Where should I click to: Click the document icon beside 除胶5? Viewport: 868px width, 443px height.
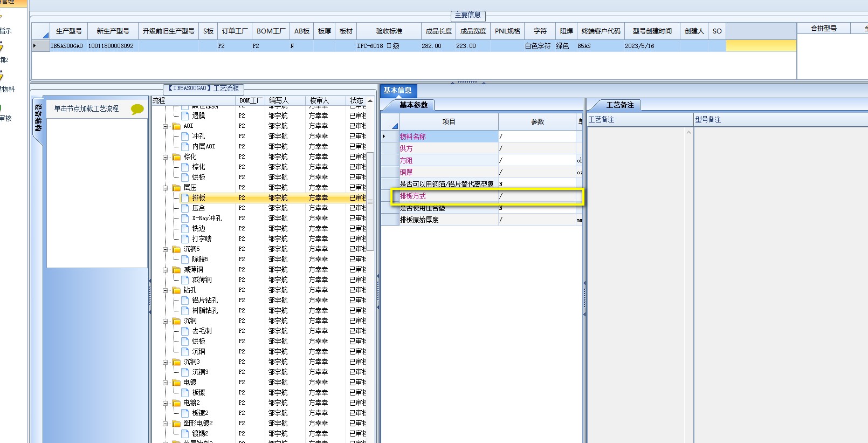pos(185,259)
